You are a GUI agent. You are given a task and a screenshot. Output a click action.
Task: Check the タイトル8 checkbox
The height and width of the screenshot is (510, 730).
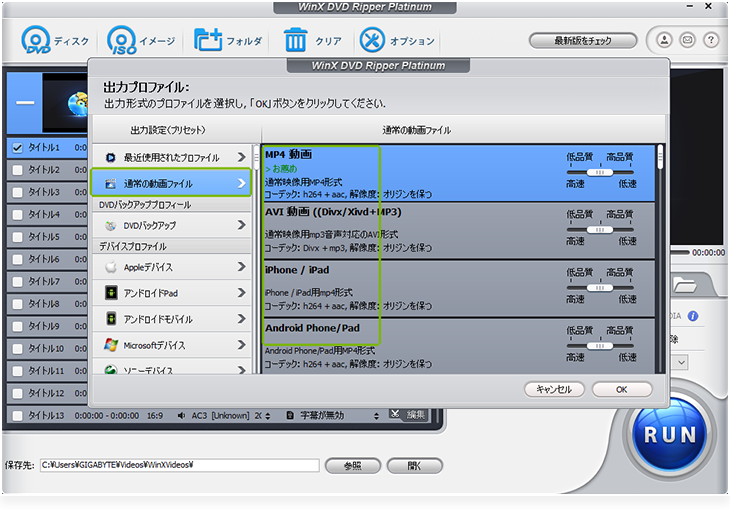click(x=17, y=304)
